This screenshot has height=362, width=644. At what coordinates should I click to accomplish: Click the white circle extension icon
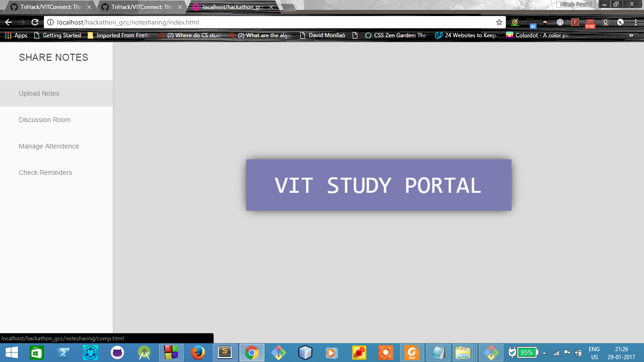tap(620, 22)
